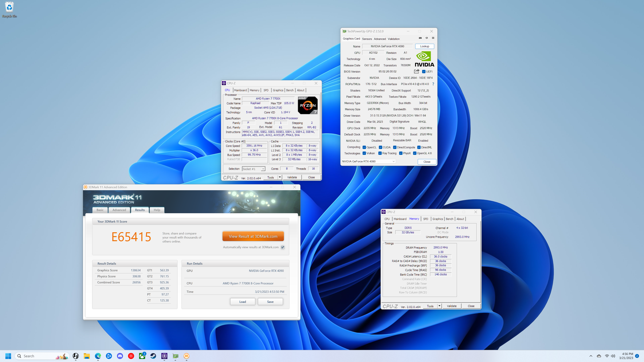
Task: Click the Wi-Fi icon in system tray
Action: coord(607,356)
